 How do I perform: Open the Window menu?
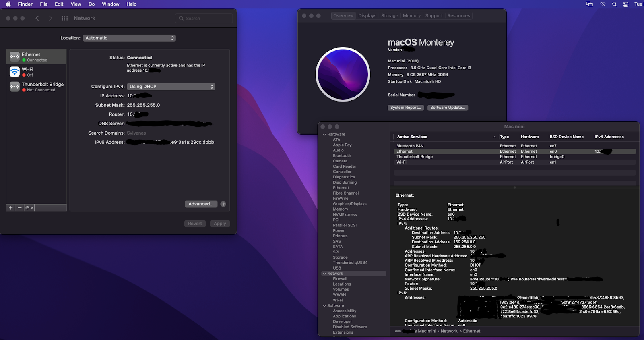[111, 4]
